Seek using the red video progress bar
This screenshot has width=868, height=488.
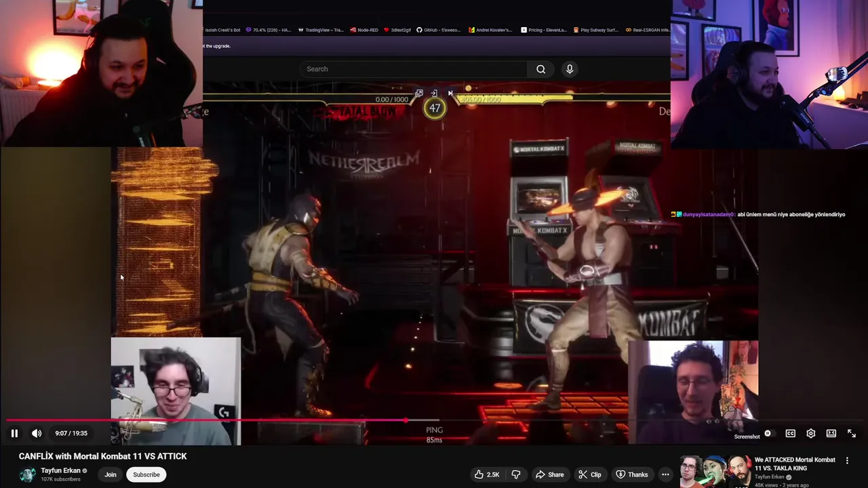point(434,420)
